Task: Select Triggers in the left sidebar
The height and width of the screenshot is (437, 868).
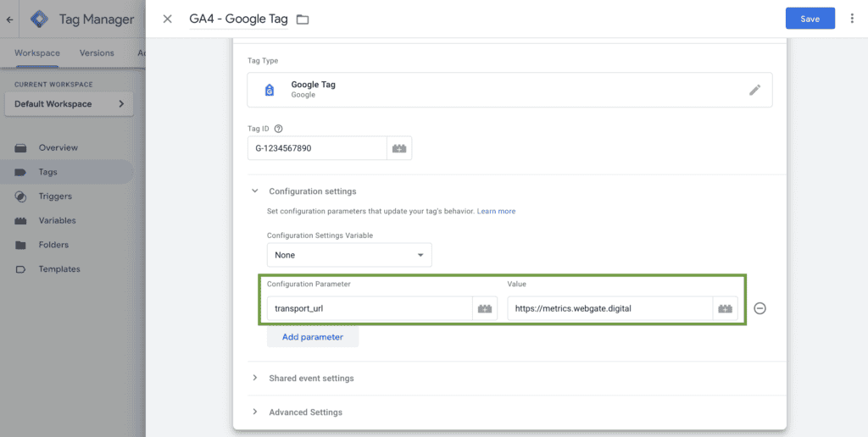Action: point(55,196)
